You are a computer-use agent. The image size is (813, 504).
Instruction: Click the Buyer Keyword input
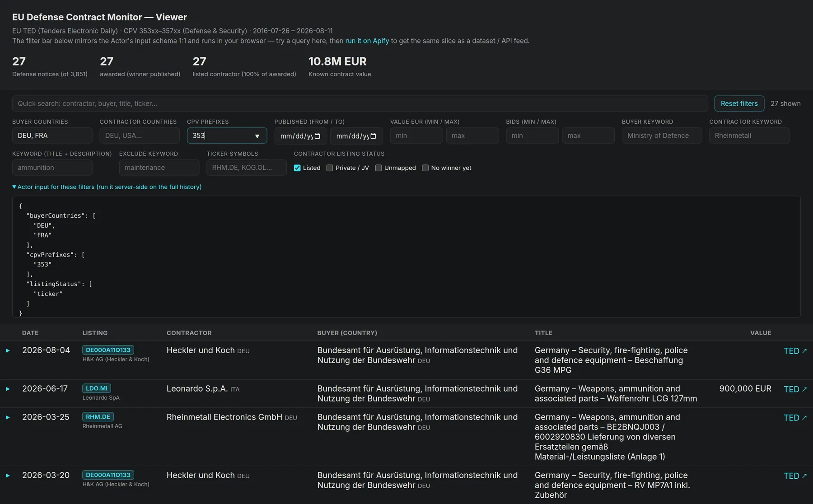(662, 135)
